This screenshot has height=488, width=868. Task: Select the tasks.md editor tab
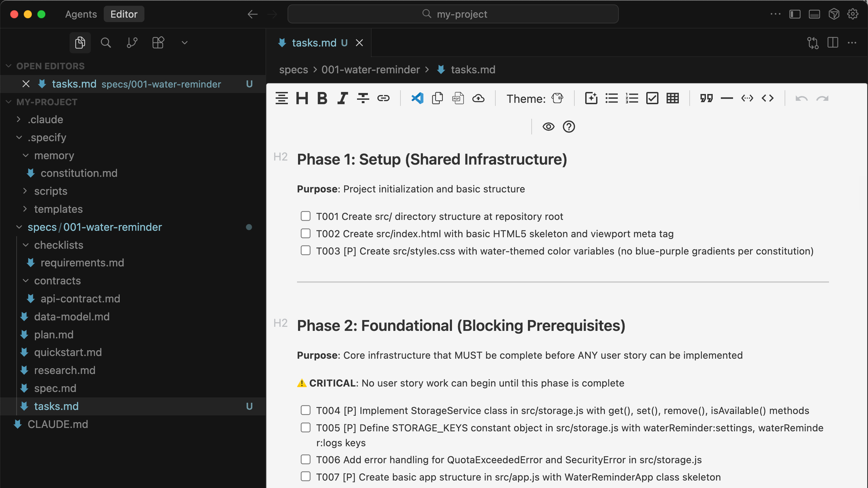[314, 43]
